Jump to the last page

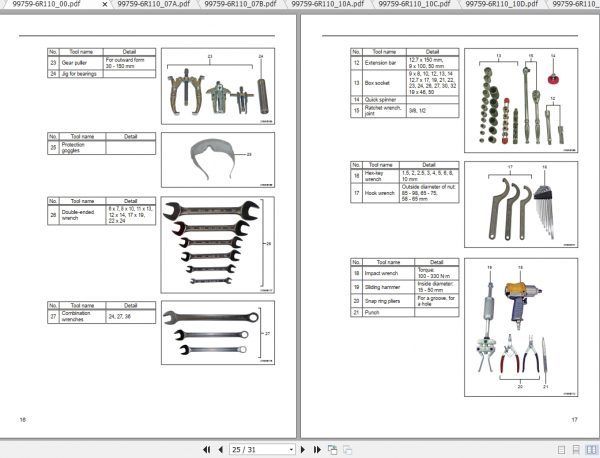coord(317,449)
